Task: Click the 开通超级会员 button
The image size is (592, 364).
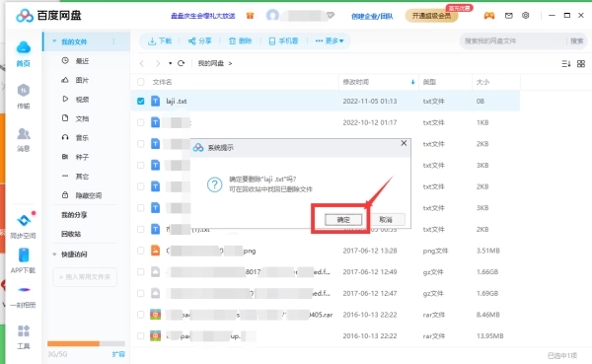Action: point(431,16)
